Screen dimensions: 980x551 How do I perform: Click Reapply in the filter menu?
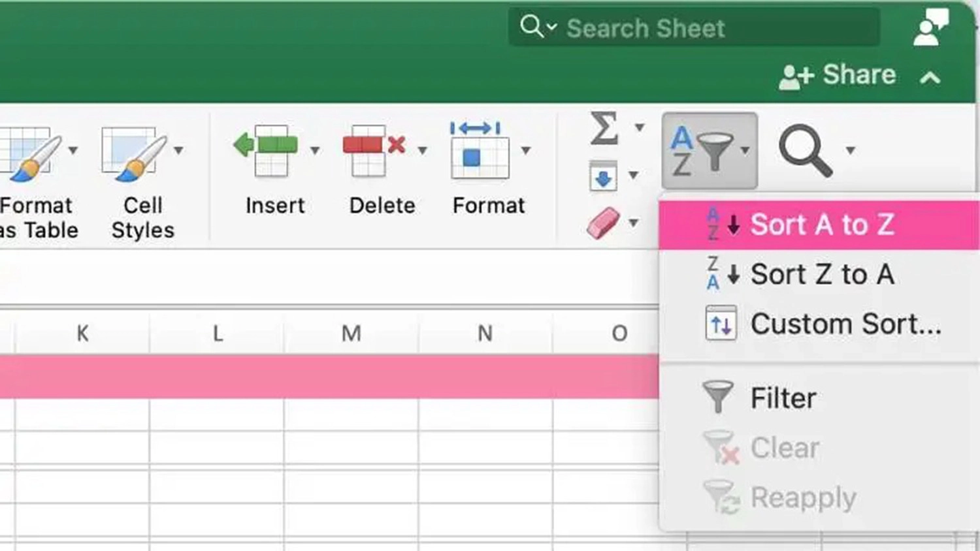click(x=819, y=497)
